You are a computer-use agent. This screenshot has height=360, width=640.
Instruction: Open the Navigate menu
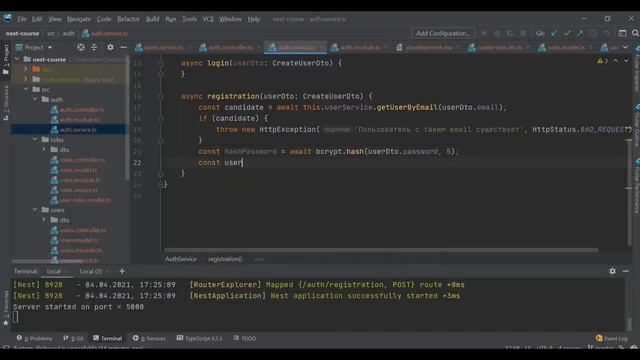point(78,19)
